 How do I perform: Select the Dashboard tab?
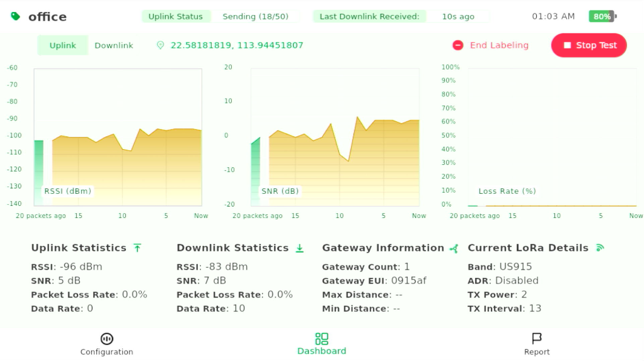coord(321,343)
